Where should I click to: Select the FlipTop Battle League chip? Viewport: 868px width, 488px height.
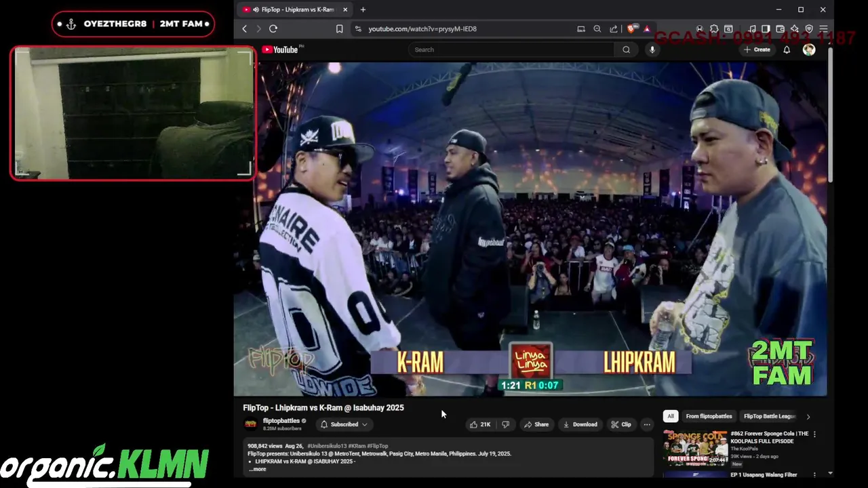770,416
